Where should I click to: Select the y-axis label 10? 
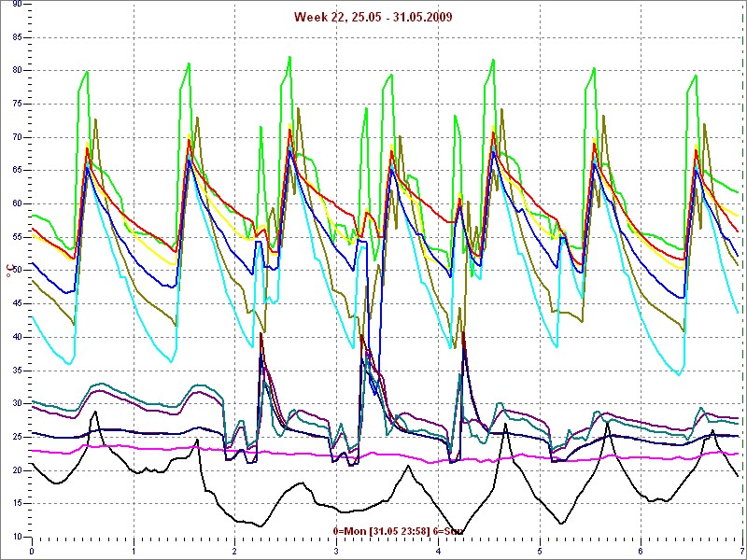pyautogui.click(x=16, y=537)
